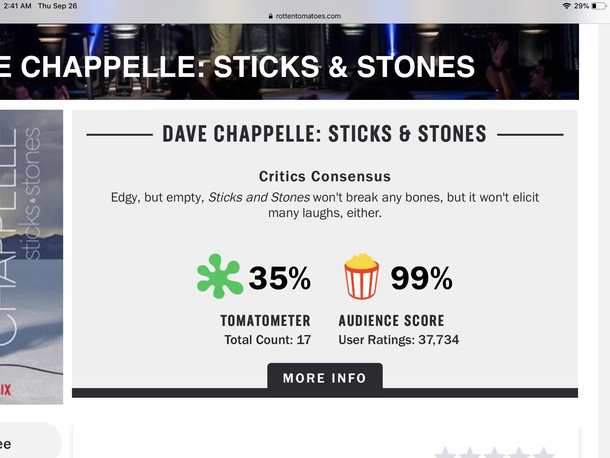
Task: Open the MORE INFO tab
Action: pyautogui.click(x=325, y=377)
